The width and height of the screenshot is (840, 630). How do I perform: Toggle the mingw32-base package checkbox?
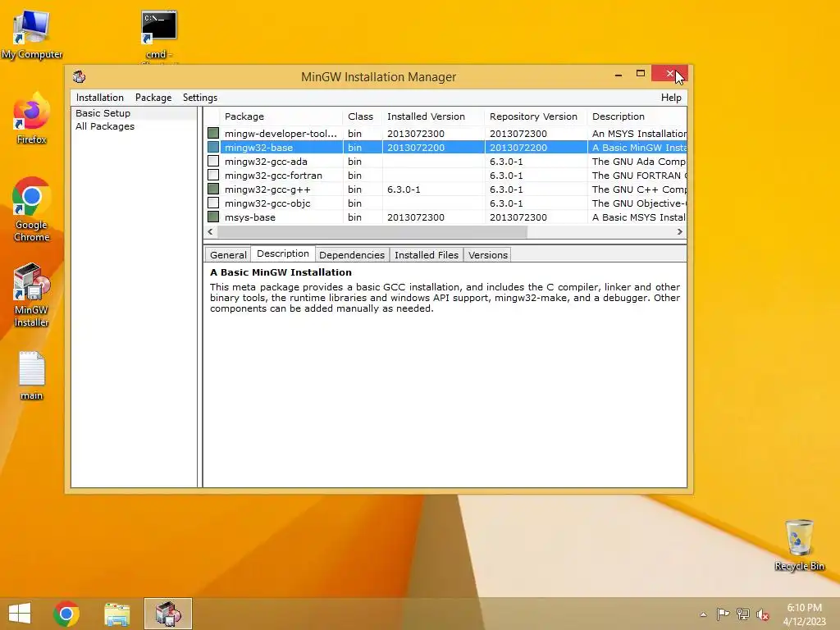pos(213,147)
